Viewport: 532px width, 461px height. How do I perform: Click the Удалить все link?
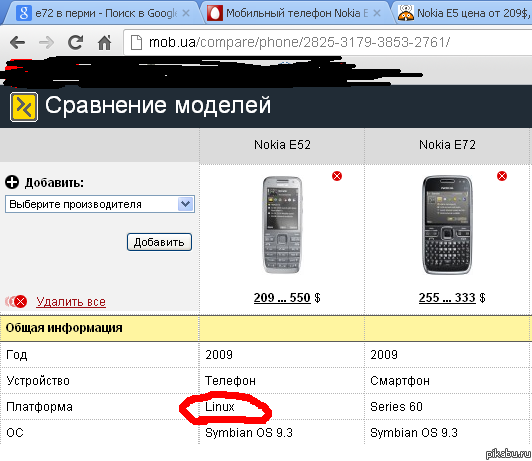pyautogui.click(x=71, y=302)
